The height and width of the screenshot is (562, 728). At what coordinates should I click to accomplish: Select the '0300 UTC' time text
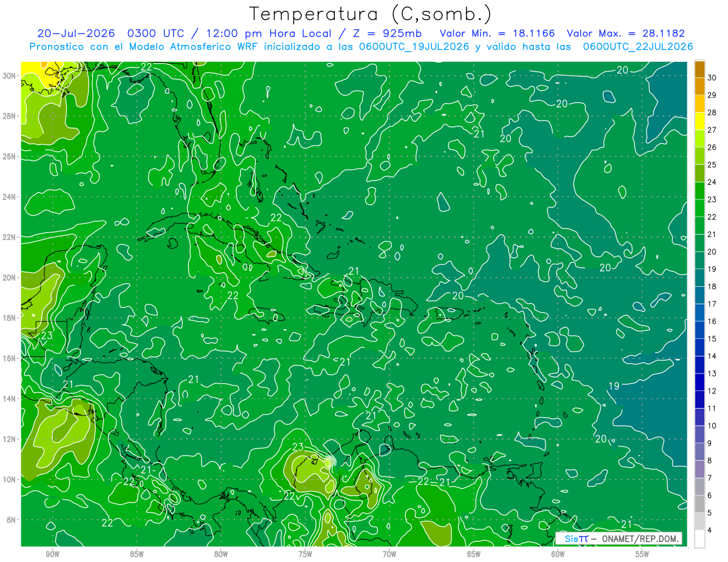[156, 33]
